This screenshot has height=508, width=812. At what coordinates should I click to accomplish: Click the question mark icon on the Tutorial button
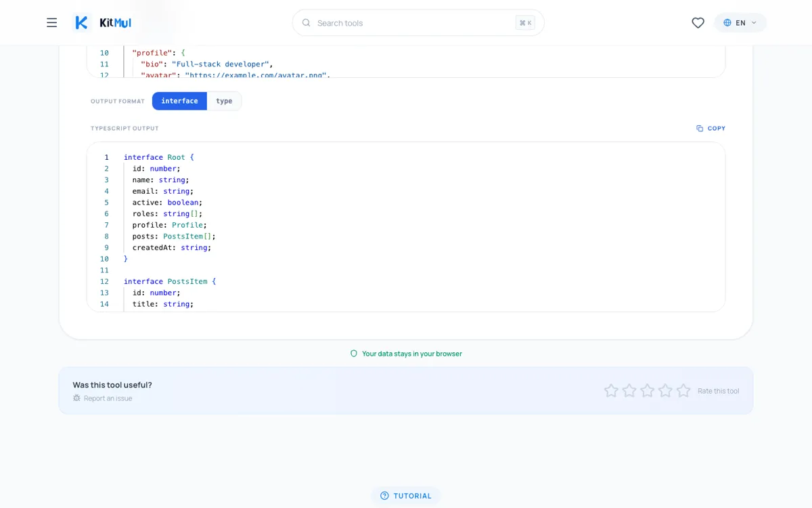(x=386, y=495)
